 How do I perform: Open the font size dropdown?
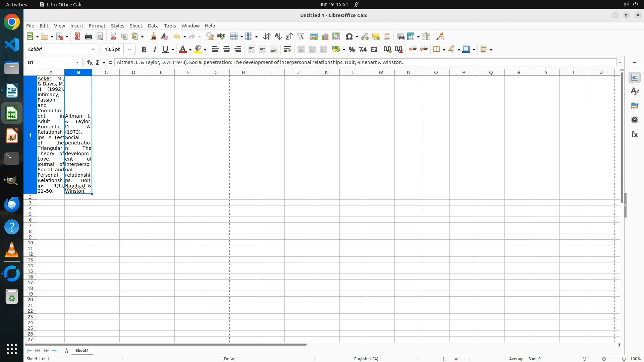pyautogui.click(x=129, y=49)
